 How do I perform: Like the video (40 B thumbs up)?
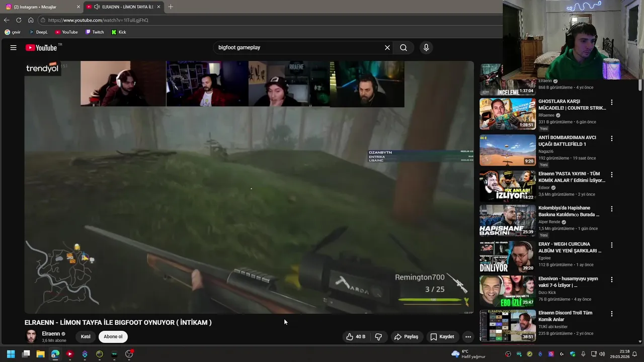pos(356,337)
